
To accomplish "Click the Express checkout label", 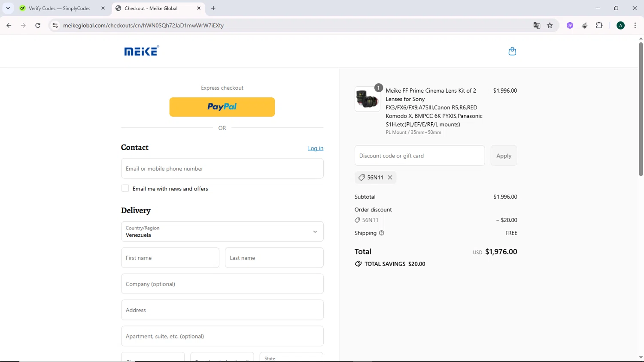I will pos(222,88).
